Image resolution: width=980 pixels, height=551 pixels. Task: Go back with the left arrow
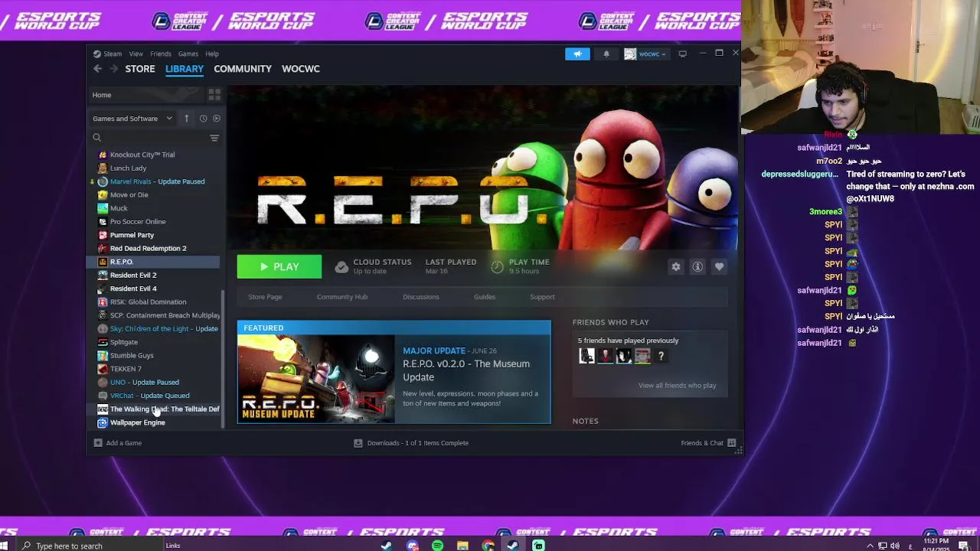[97, 69]
